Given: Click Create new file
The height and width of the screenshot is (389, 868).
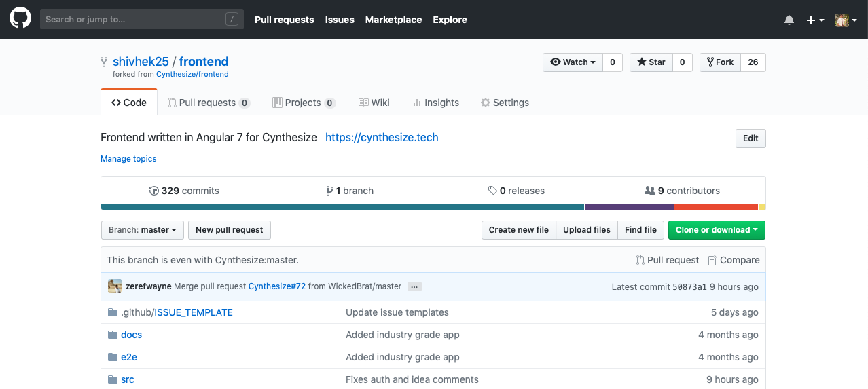Looking at the screenshot, I should pos(519,230).
